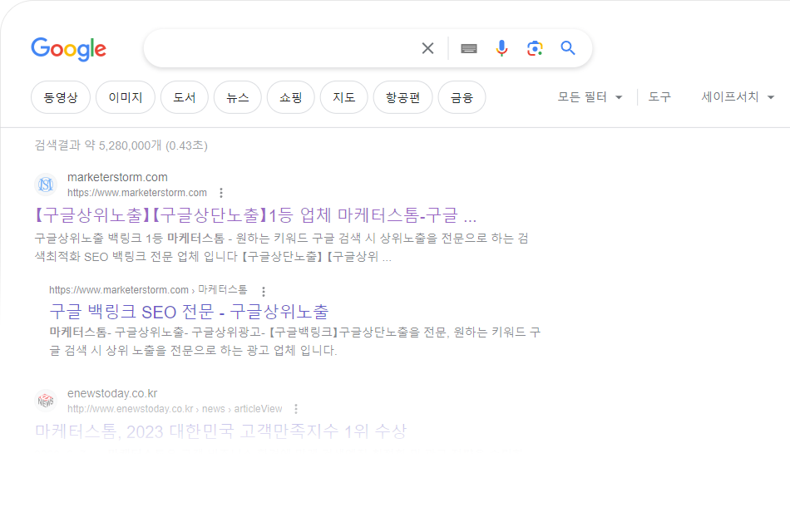790x532 pixels.
Task: Open Google Lens image search
Action: pyautogui.click(x=535, y=48)
